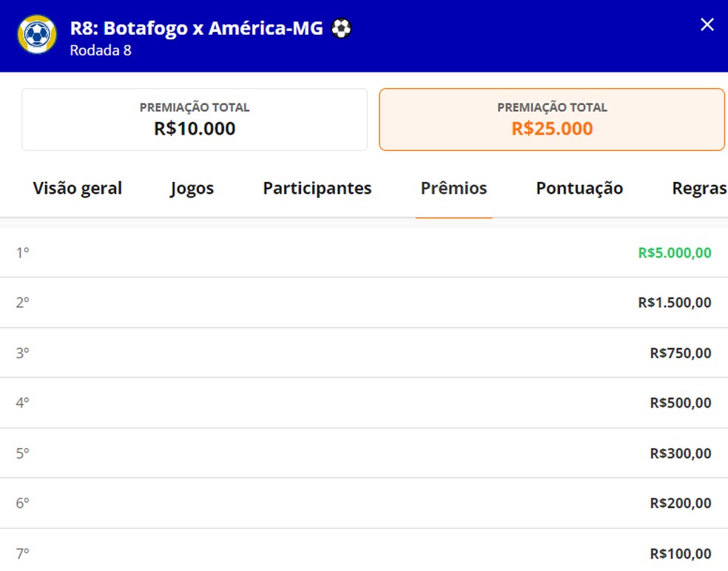Select the R$10.000 premiação total card
The image size is (728, 571).
pos(194,119)
